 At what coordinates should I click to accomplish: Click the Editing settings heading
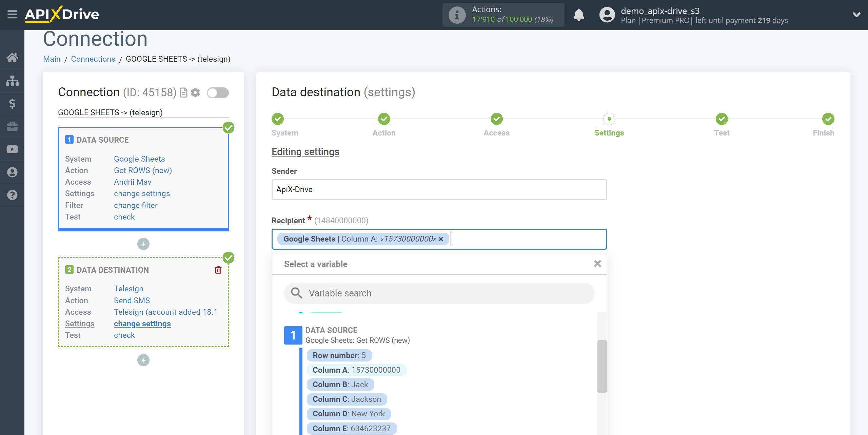coord(305,152)
